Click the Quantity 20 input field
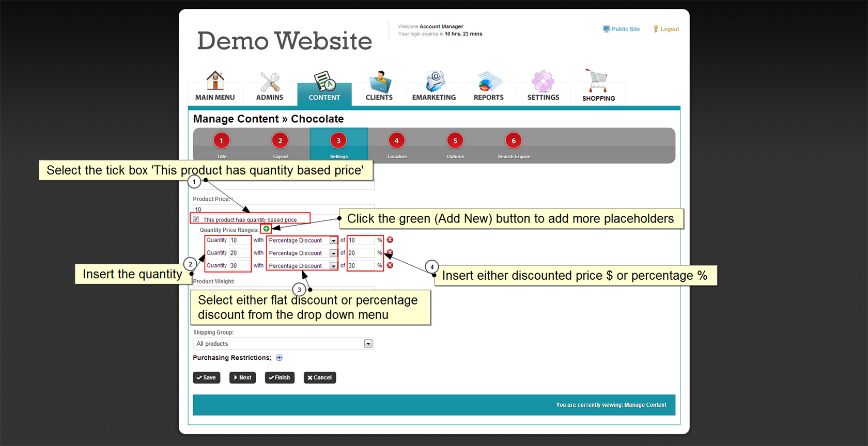The image size is (868, 446). (x=240, y=253)
